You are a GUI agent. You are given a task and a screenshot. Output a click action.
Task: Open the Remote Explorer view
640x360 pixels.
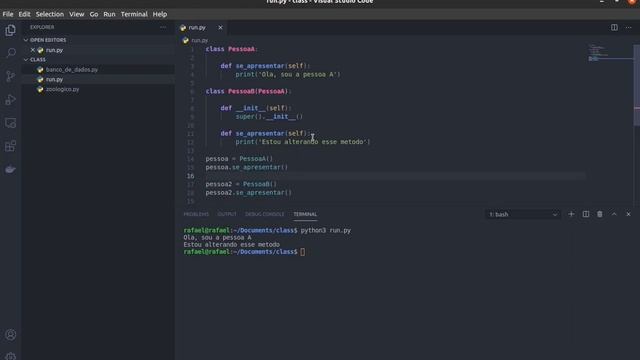click(x=11, y=122)
